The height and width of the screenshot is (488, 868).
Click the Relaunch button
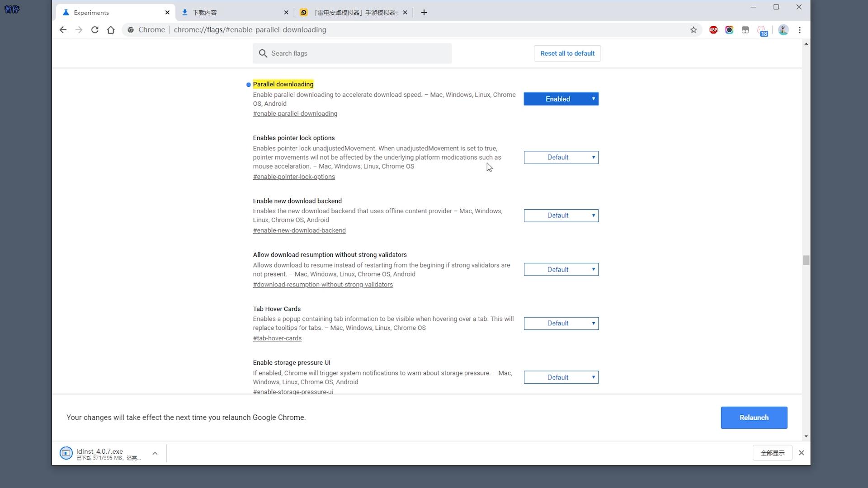click(754, 418)
